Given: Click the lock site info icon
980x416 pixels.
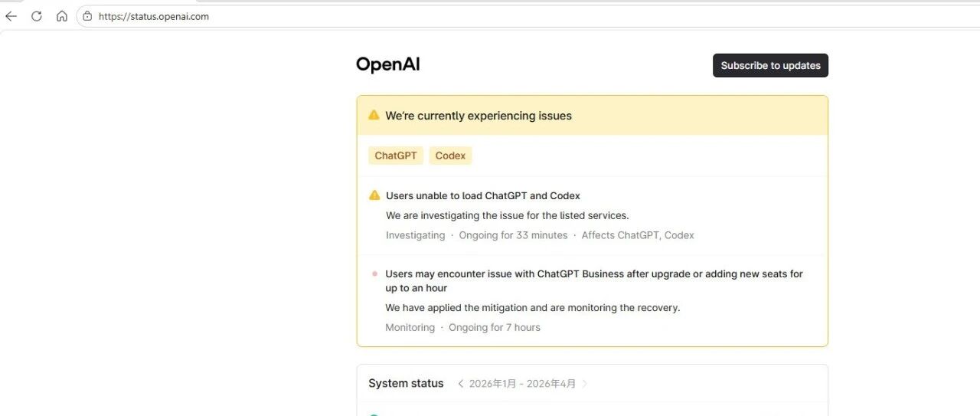Looking at the screenshot, I should point(87,16).
